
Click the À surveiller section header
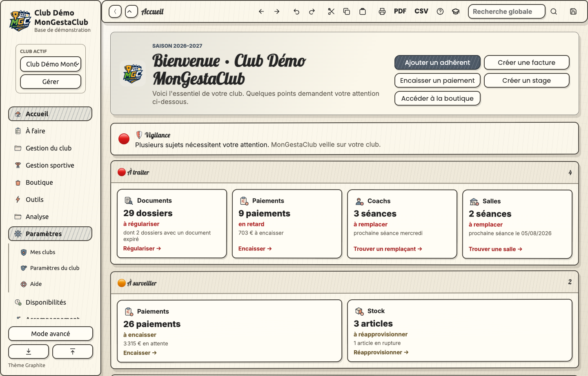pyautogui.click(x=345, y=283)
